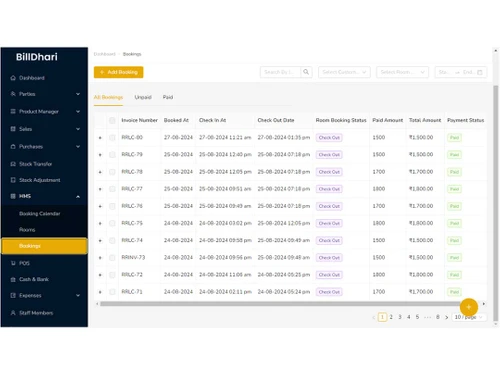The image size is (500, 375).
Task: Click the Stock Transfer icon
Action: click(x=13, y=164)
